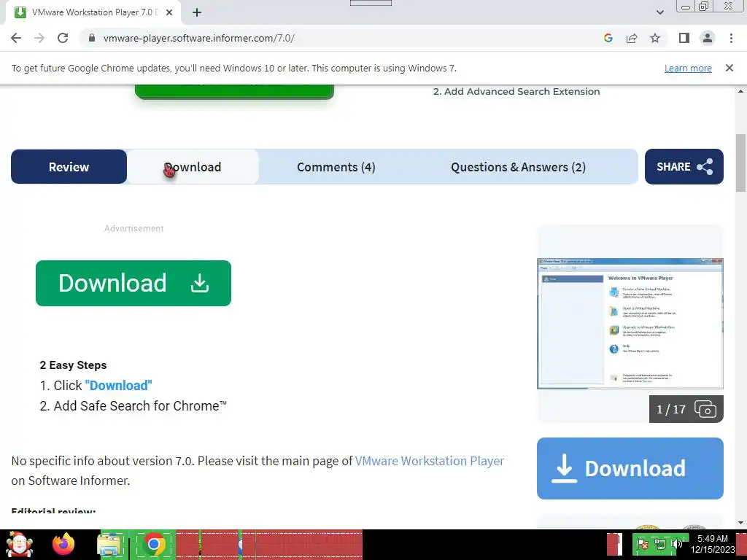Click the scrollbar up arrow

tap(740, 90)
